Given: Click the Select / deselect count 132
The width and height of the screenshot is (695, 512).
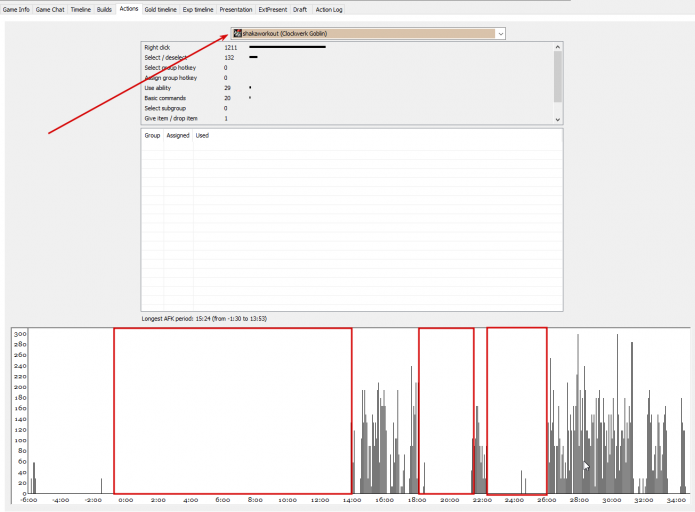Looking at the screenshot, I should coord(229,58).
